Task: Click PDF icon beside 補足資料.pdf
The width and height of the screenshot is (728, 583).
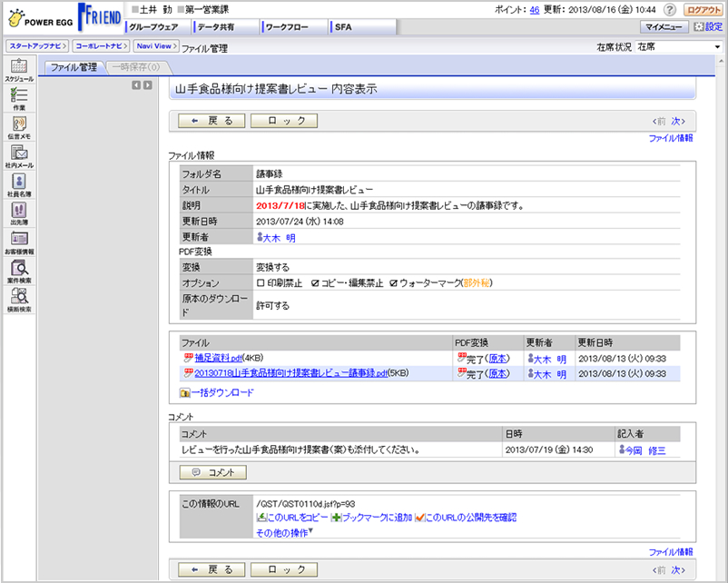Action: [188, 358]
